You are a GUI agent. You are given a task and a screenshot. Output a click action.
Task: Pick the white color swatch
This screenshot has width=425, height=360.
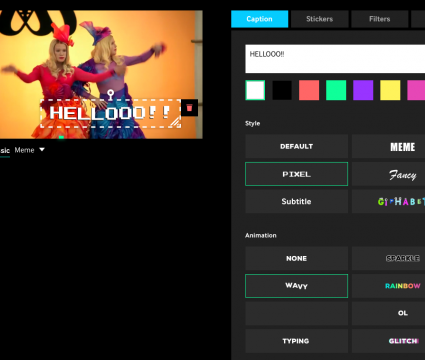[255, 90]
